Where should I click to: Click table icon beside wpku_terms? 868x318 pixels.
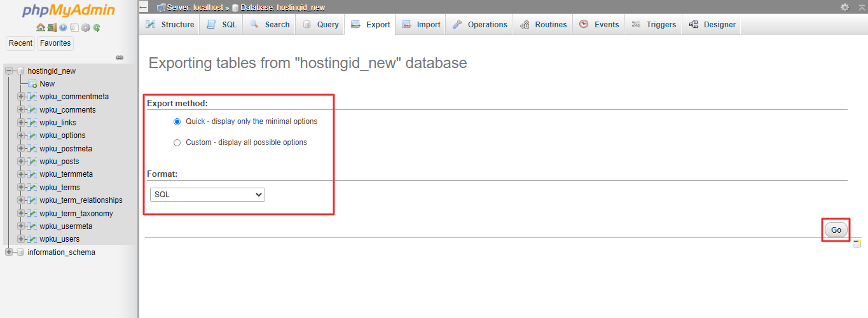[32, 188]
